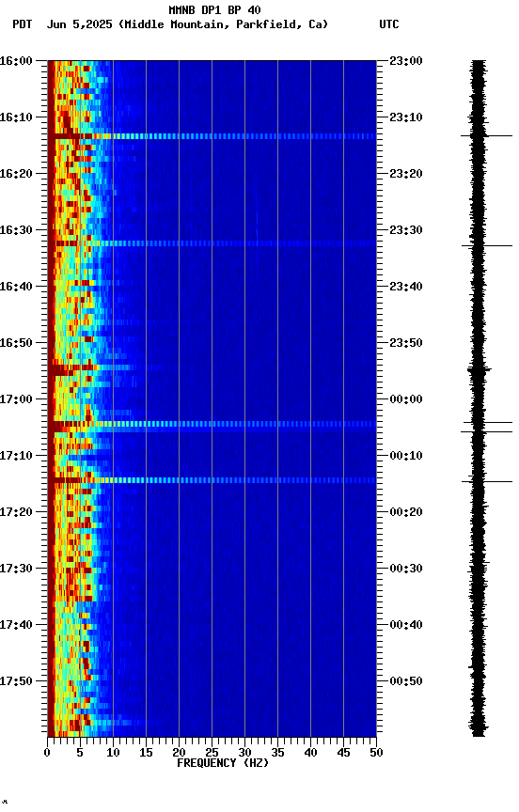
Task: Click the 00:40 UTC time label
Action: (406, 626)
